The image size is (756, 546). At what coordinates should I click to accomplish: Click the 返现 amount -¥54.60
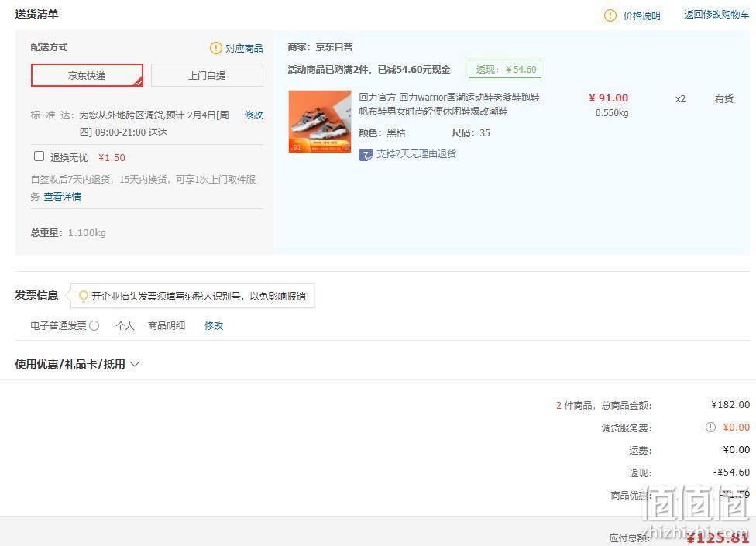pyautogui.click(x=731, y=472)
